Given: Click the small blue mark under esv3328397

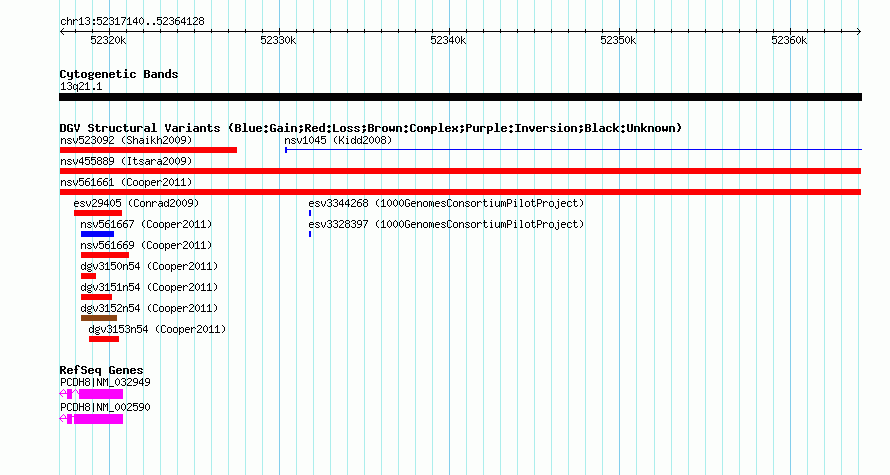Looking at the screenshot, I should point(310,234).
